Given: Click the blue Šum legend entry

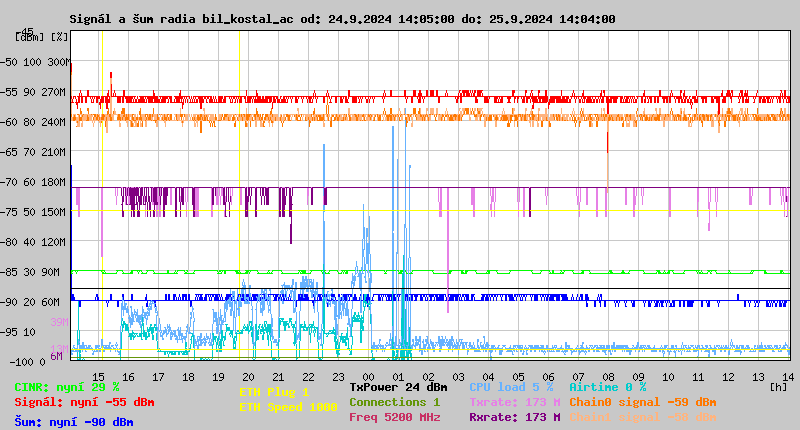Looking at the screenshot, I should pos(73,422).
